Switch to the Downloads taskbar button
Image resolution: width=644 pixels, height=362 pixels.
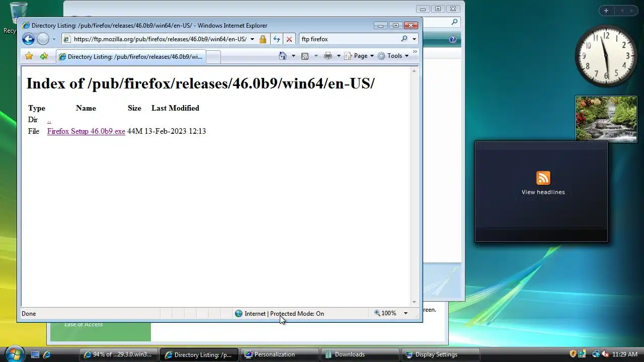pos(360,354)
